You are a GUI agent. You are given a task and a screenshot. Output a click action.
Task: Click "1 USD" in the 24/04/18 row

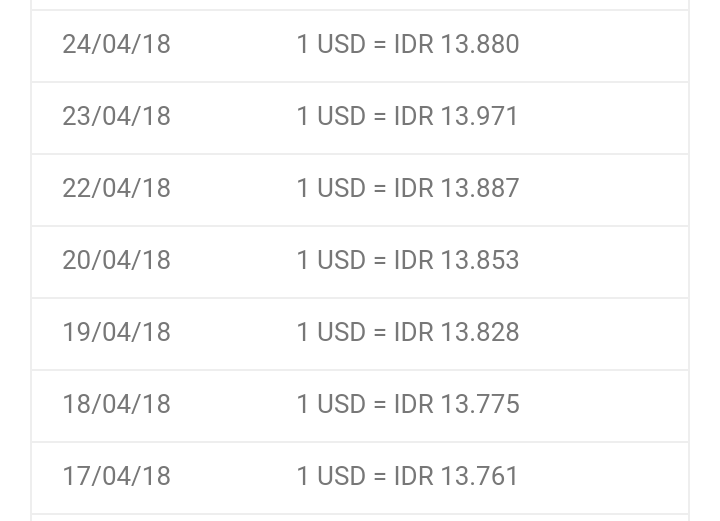coord(331,45)
